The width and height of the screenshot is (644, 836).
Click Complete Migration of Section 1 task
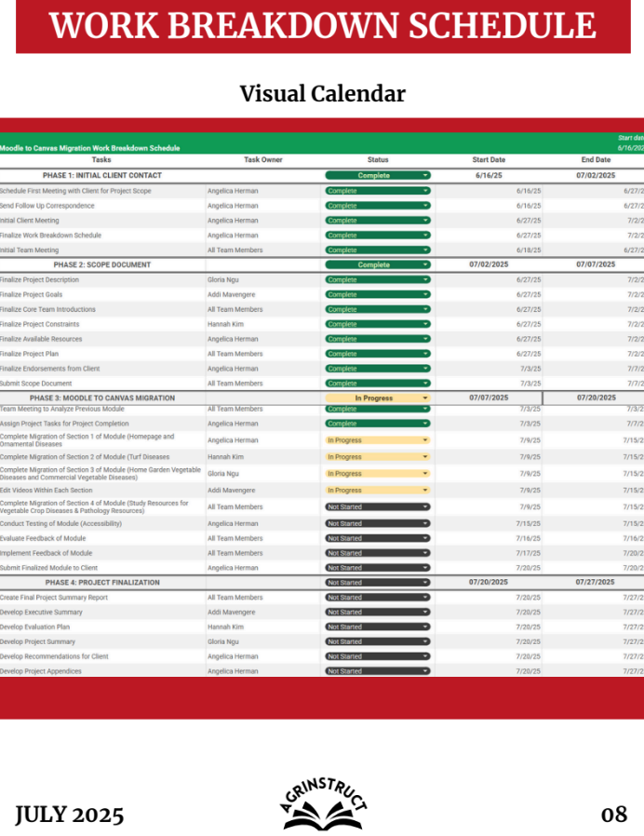pos(87,440)
